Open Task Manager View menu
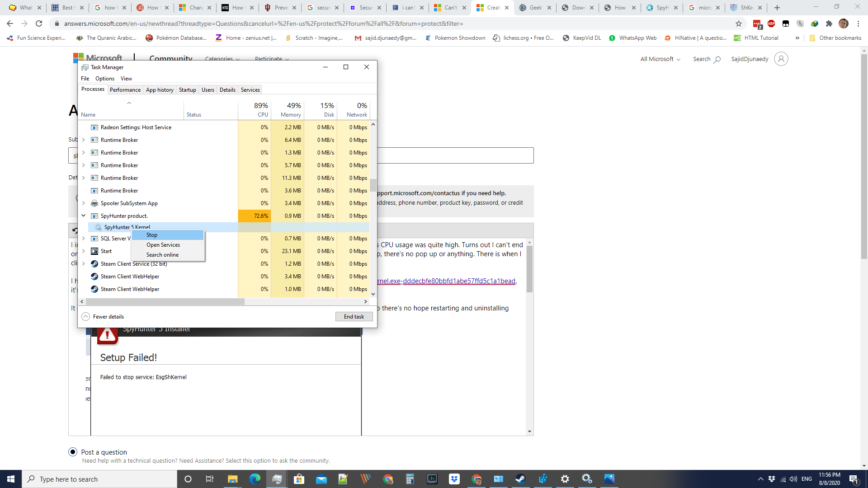The height and width of the screenshot is (488, 868). pos(126,79)
